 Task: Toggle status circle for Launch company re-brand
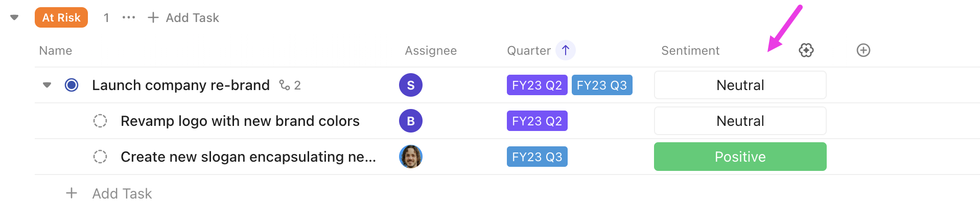(72, 85)
